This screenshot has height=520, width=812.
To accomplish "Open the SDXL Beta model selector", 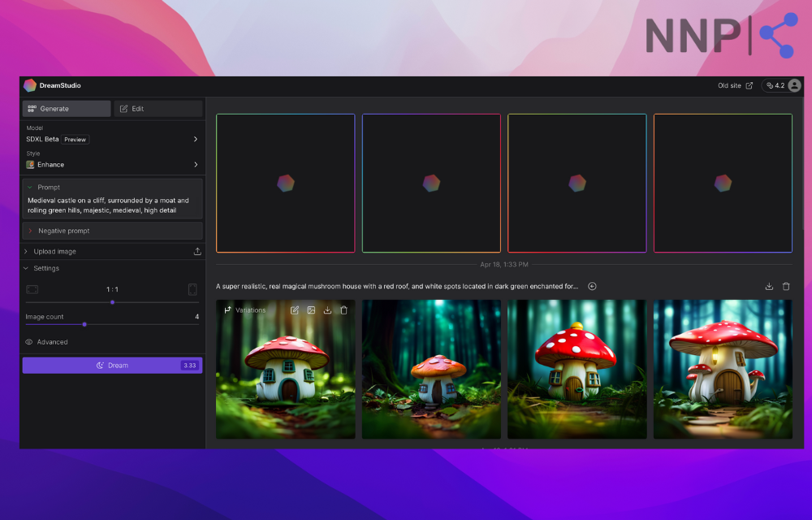I will [x=112, y=139].
